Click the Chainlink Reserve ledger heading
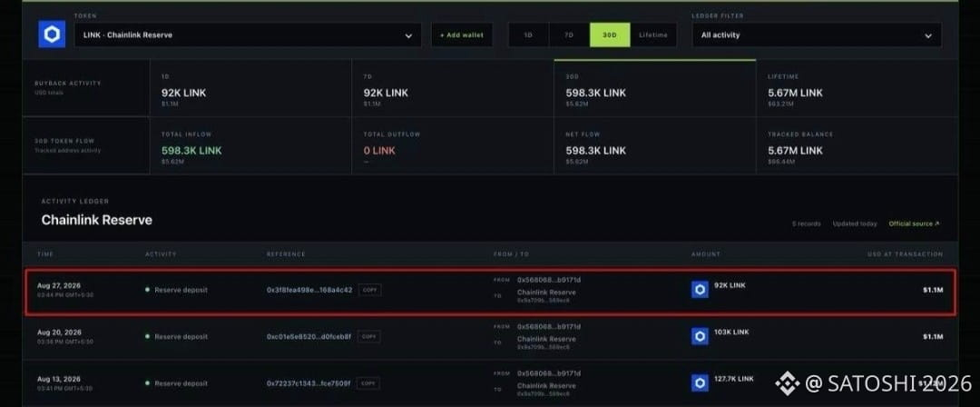Screen dimensions: 980x407 [x=97, y=220]
